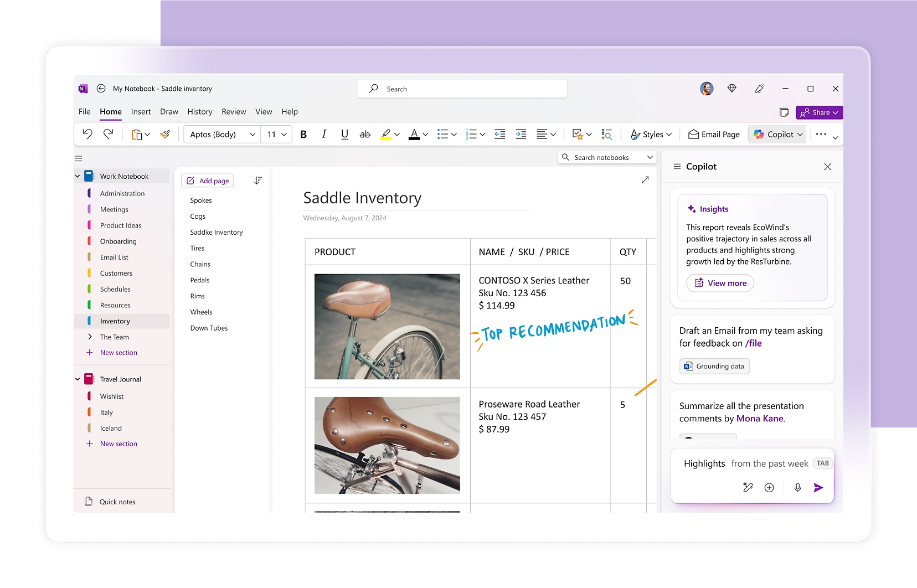
Task: Open Copilot from the ribbon
Action: [x=777, y=134]
